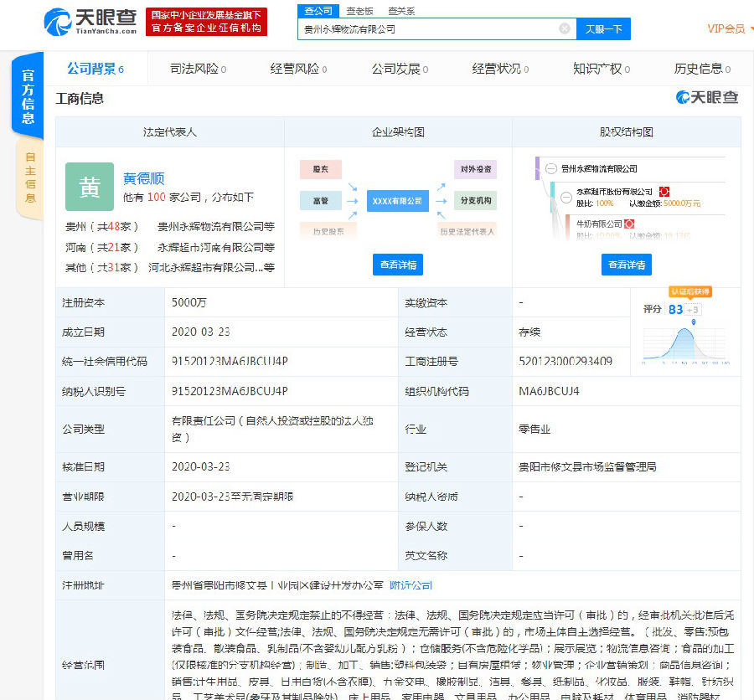Viewport: 754px width, 700px height.
Task: Click the 经营状态 value 存续
Action: 529,332
